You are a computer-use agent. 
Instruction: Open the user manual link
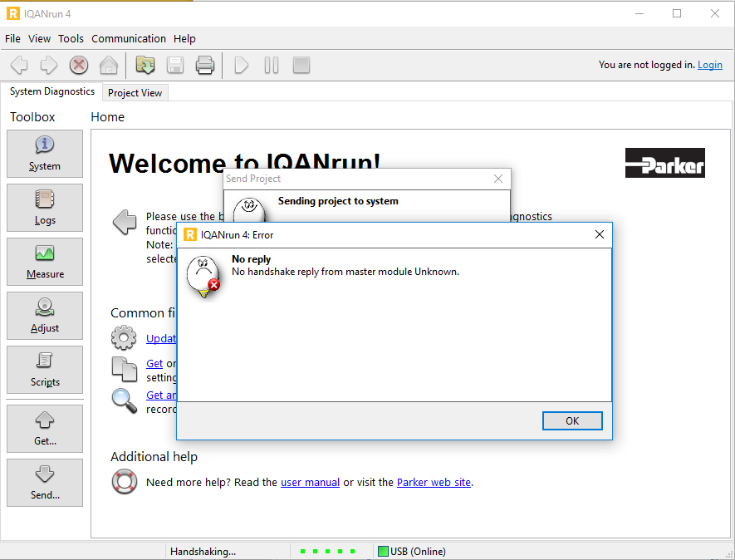coord(310,482)
